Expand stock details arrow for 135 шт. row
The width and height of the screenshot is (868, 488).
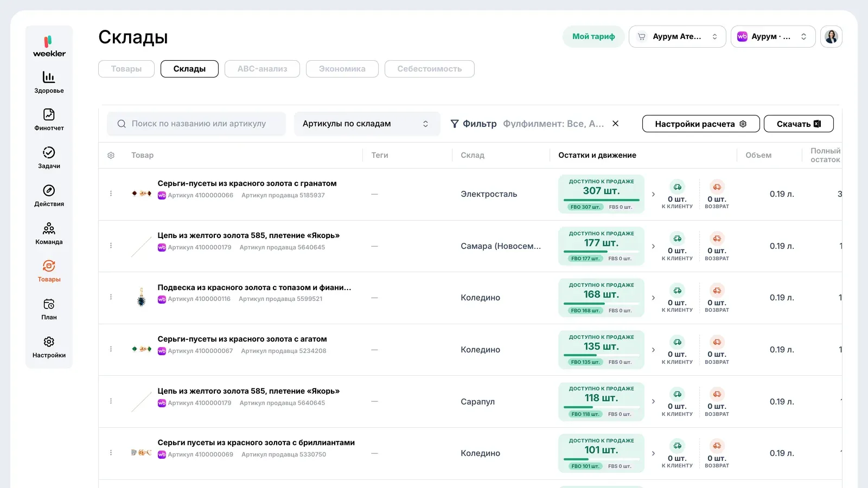653,350
